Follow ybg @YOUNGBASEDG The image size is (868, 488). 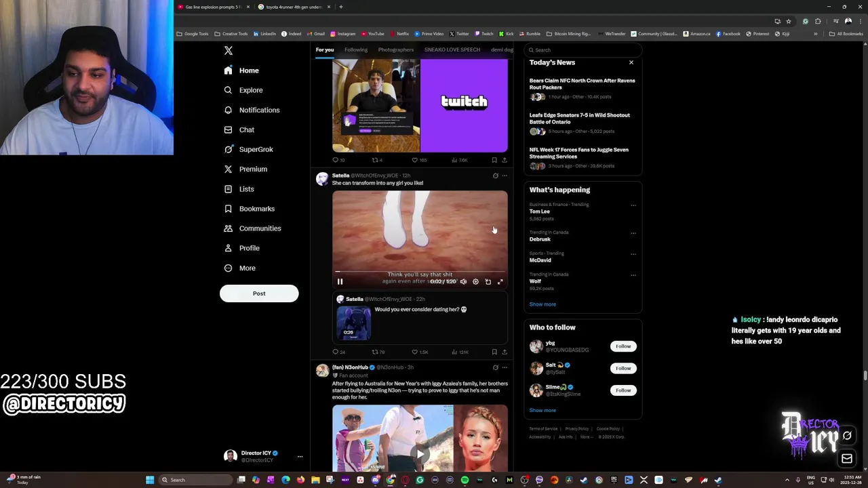point(623,346)
